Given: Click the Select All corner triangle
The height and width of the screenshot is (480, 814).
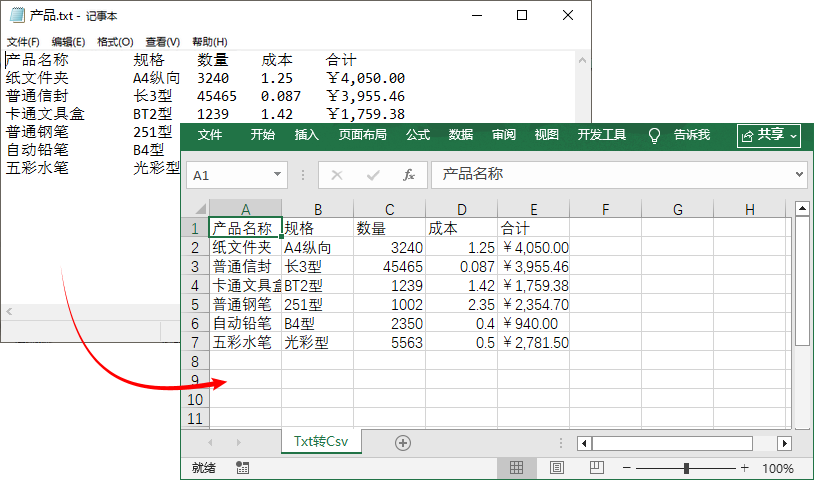Looking at the screenshot, I should [200, 209].
